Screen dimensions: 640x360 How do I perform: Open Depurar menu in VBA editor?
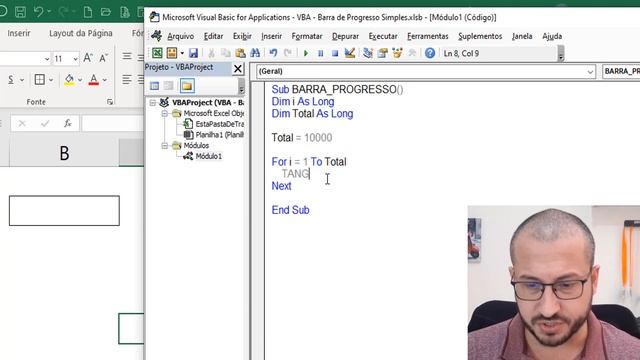pos(345,36)
